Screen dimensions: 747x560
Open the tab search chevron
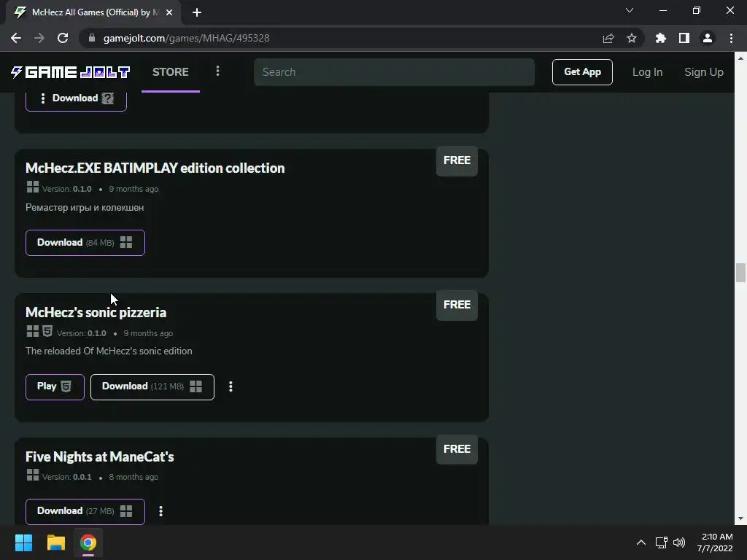[x=630, y=10]
